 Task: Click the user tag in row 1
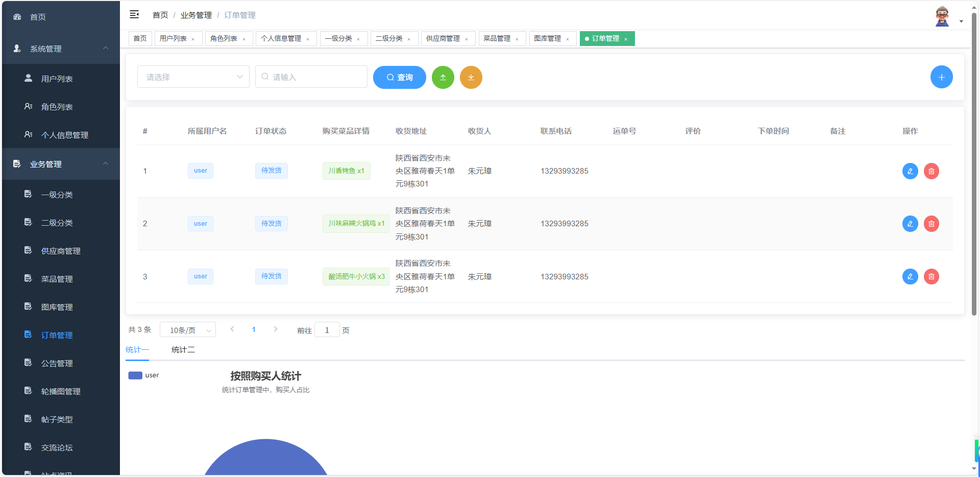point(200,171)
